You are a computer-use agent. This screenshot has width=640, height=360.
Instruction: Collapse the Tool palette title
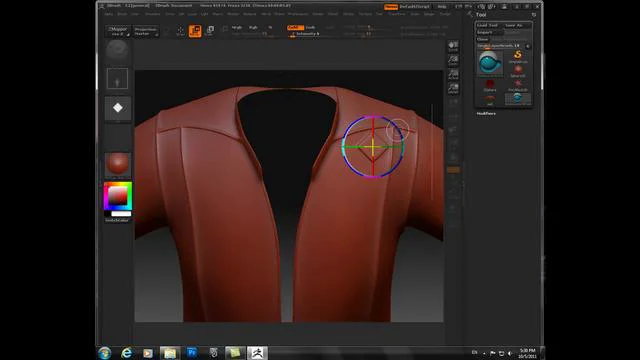pos(481,15)
